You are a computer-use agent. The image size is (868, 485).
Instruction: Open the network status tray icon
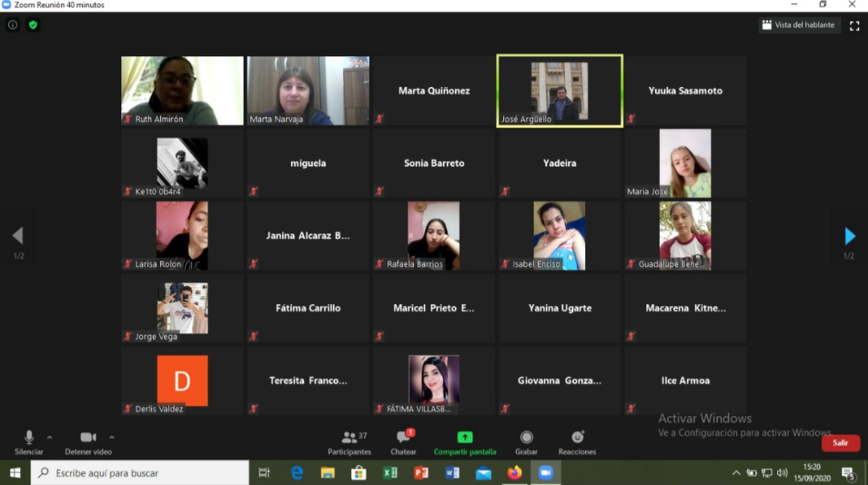(x=767, y=473)
